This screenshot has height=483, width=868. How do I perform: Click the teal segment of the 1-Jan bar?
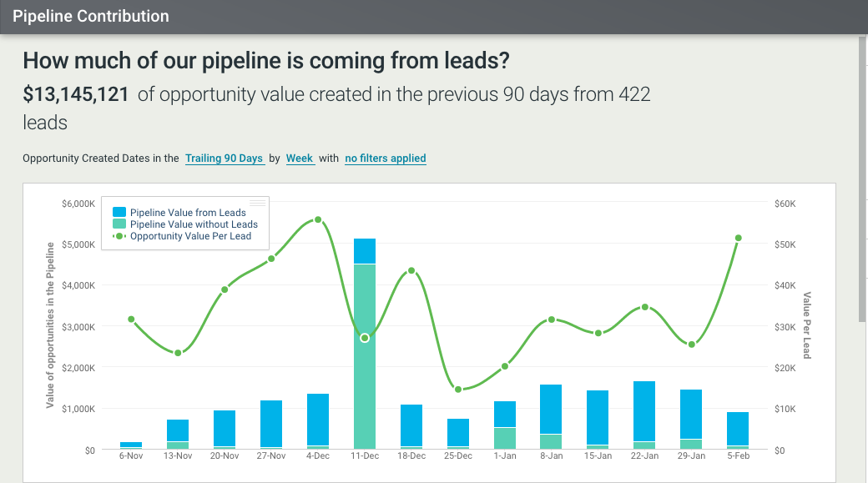pyautogui.click(x=505, y=438)
